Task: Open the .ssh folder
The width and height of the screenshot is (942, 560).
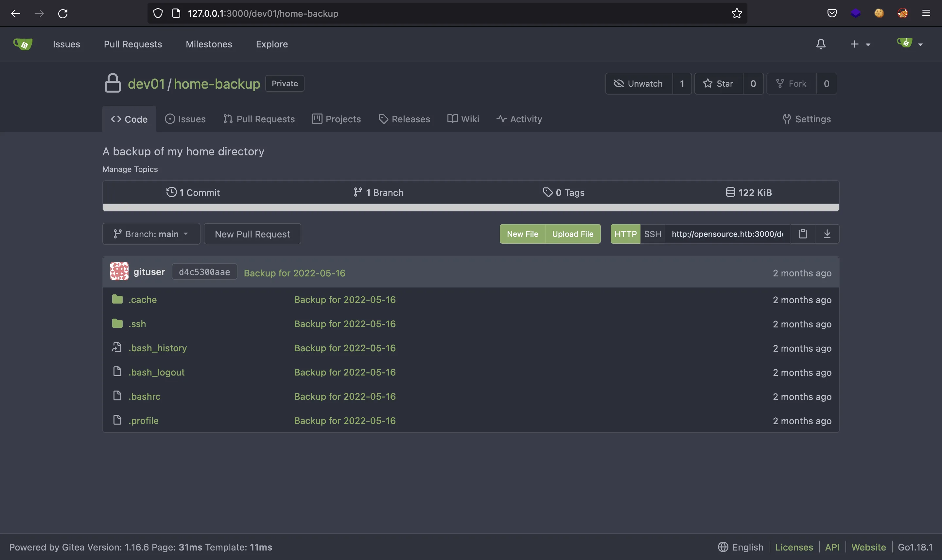Action: pyautogui.click(x=137, y=324)
